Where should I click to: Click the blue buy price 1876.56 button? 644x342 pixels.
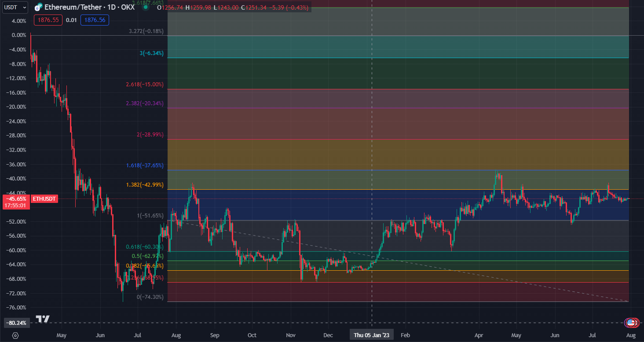tap(95, 20)
